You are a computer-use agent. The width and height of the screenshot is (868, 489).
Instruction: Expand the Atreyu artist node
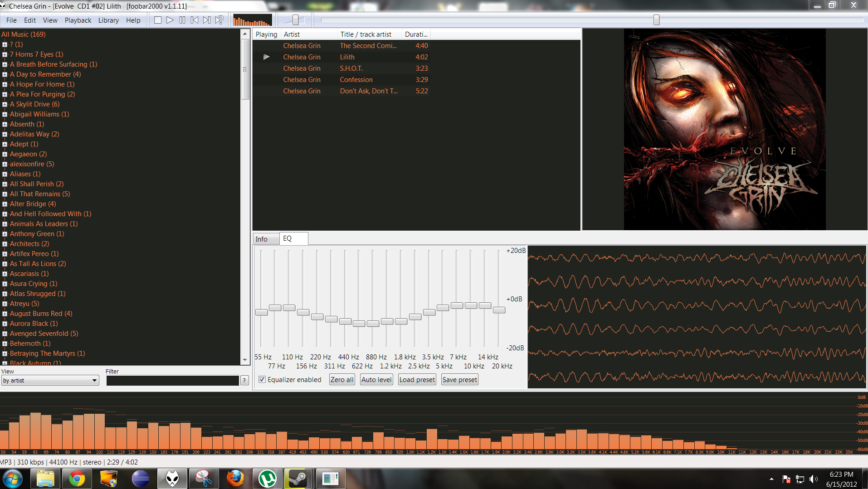[5, 304]
